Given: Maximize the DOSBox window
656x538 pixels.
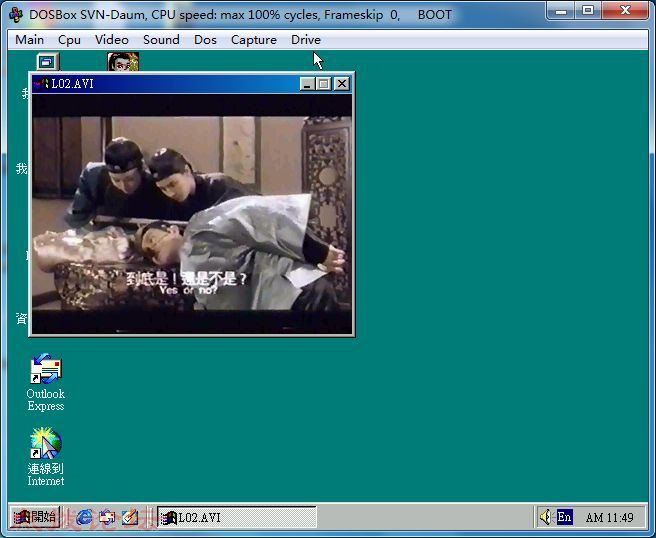Looking at the screenshot, I should pyautogui.click(x=588, y=11).
